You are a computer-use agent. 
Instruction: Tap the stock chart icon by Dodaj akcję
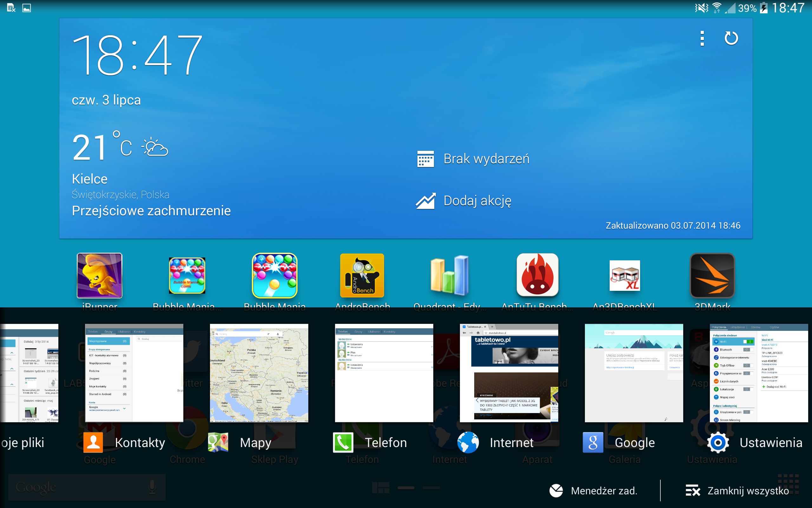tap(425, 201)
